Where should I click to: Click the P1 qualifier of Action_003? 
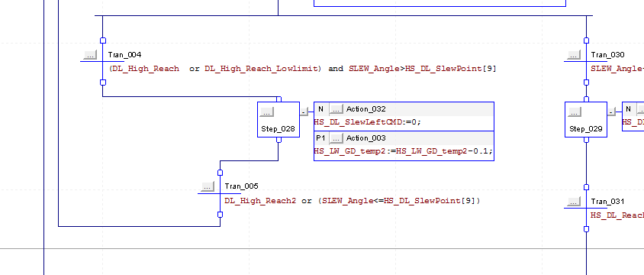[320, 138]
